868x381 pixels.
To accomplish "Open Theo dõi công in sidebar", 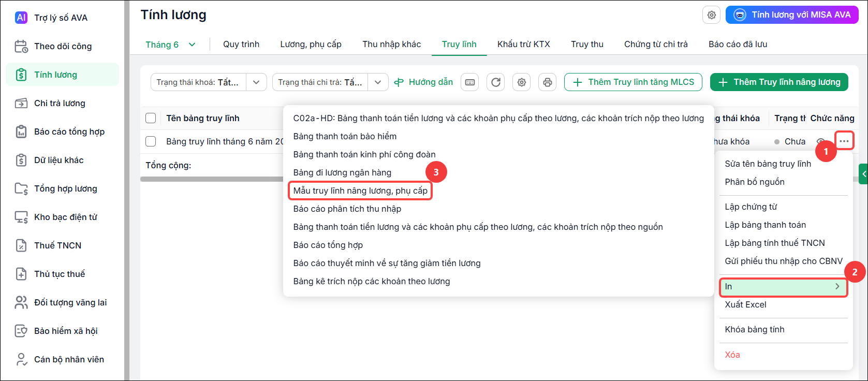I will pos(62,46).
